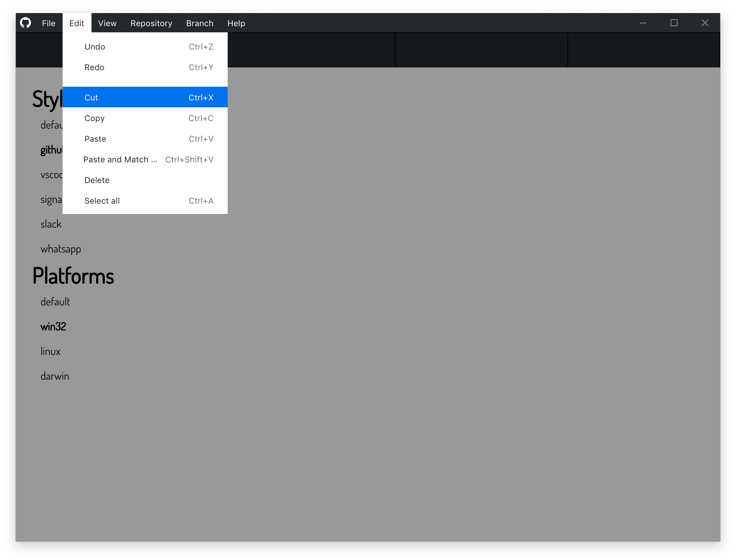Expand the win32 platform item

(54, 326)
